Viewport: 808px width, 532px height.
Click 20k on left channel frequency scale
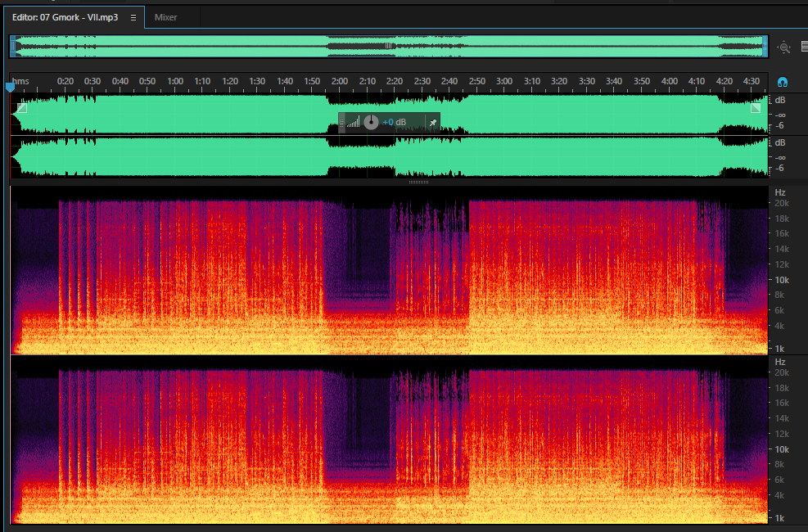[x=782, y=204]
